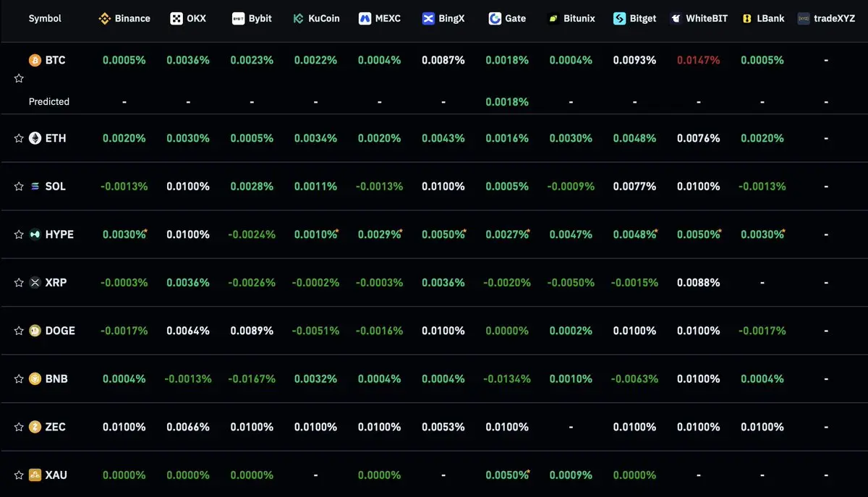
Task: Click the DOGE coin icon
Action: pyautogui.click(x=35, y=331)
